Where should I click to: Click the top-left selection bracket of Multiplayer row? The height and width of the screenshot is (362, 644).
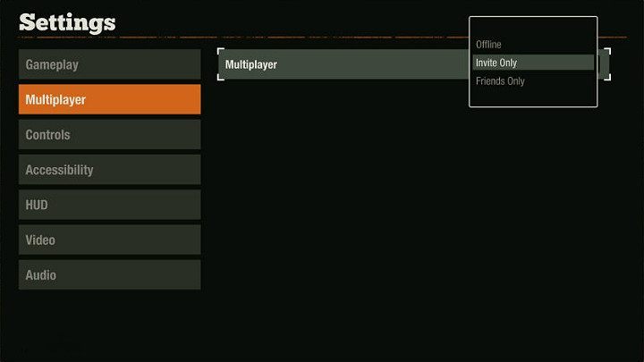tap(220, 52)
